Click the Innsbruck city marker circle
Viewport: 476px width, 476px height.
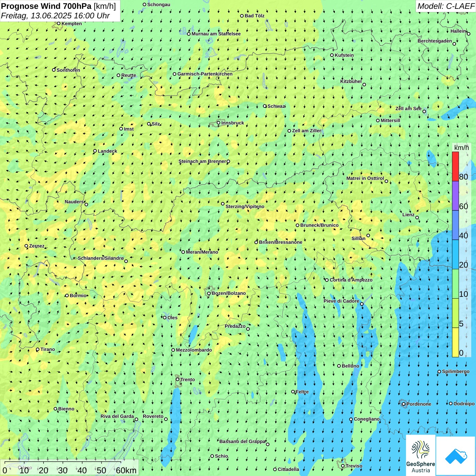[219, 123]
